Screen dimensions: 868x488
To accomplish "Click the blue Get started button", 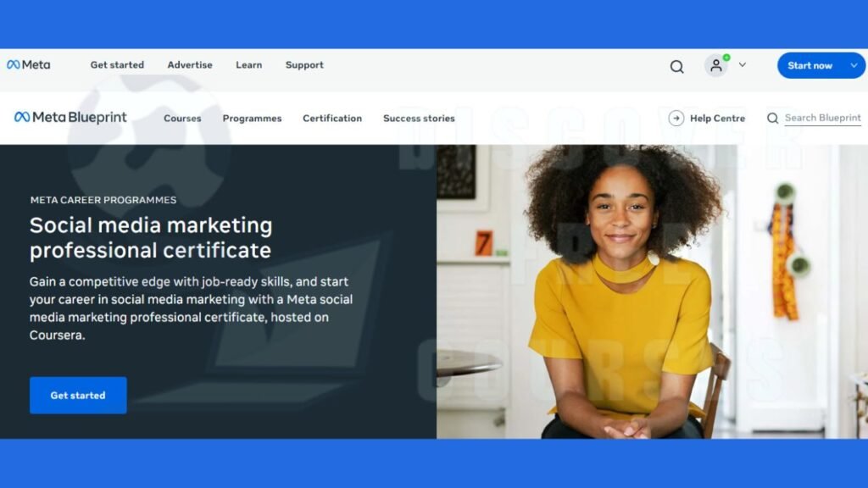I will pyautogui.click(x=78, y=395).
